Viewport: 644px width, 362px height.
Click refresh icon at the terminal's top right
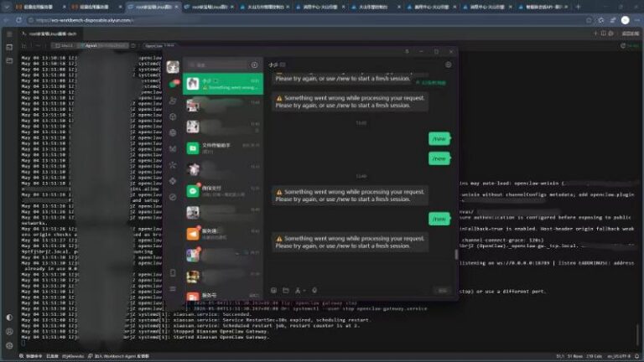(x=623, y=45)
